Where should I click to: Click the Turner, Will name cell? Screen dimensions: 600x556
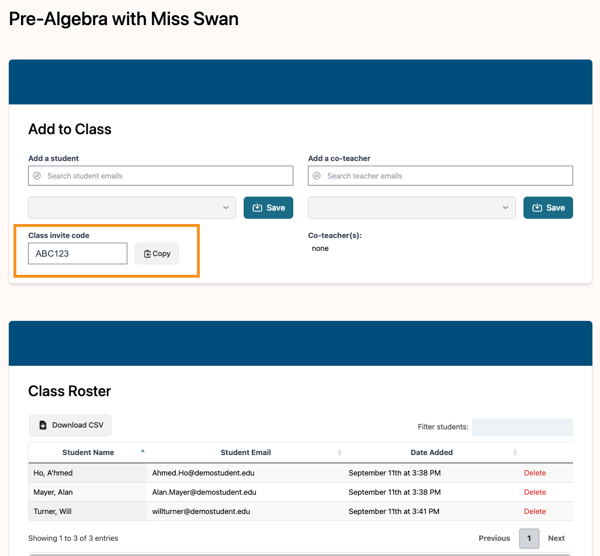coord(88,511)
